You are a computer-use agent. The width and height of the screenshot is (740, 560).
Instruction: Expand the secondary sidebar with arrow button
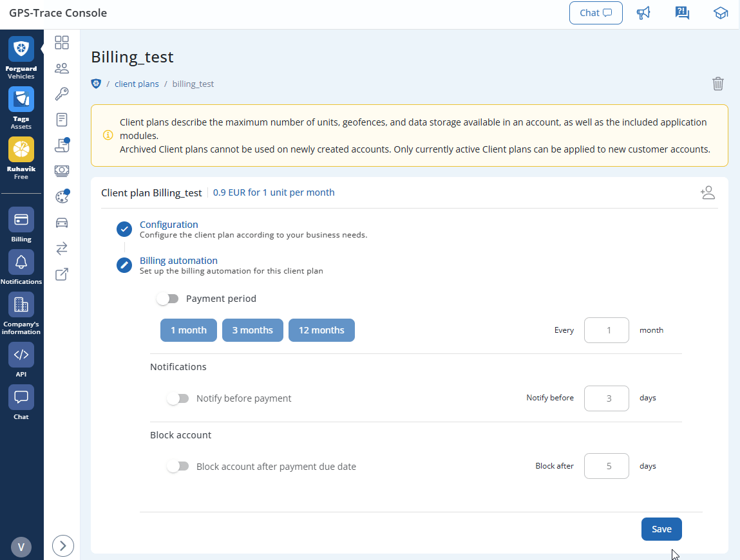[62, 546]
